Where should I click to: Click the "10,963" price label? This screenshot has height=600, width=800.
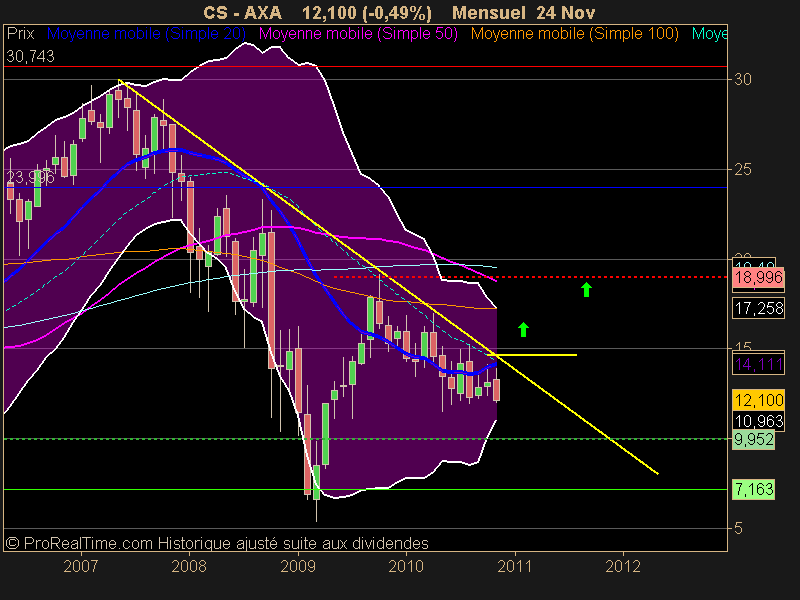click(x=759, y=421)
